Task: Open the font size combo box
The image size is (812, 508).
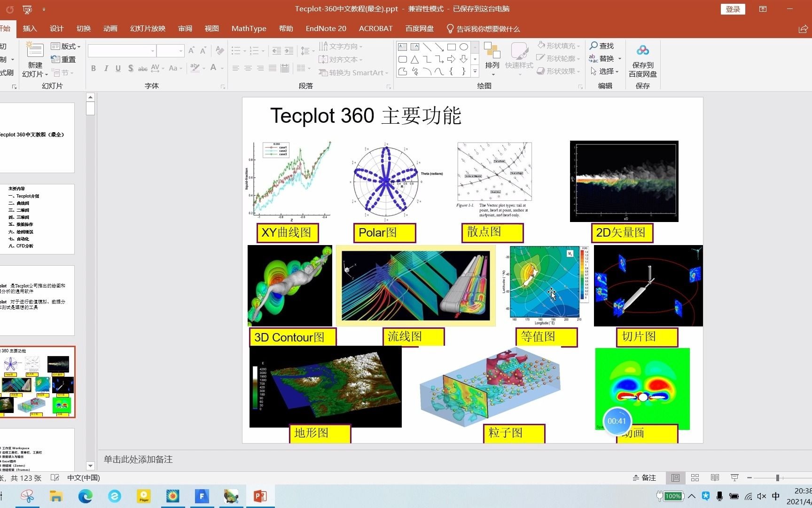Action: 170,50
